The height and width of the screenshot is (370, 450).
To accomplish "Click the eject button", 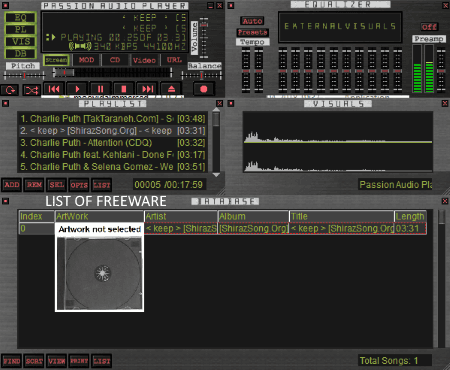I will [171, 89].
